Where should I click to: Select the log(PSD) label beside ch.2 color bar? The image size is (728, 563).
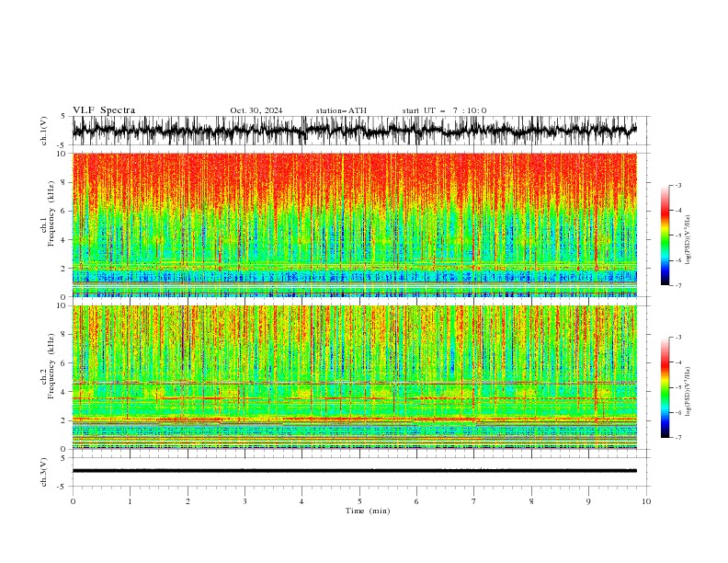click(688, 392)
